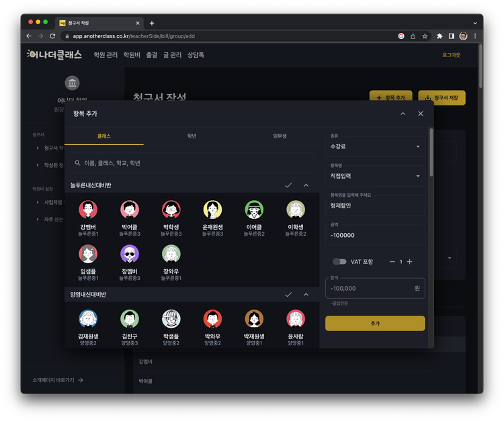Select student avatar 장멤버
This screenshot has height=421, width=504.
point(130,254)
